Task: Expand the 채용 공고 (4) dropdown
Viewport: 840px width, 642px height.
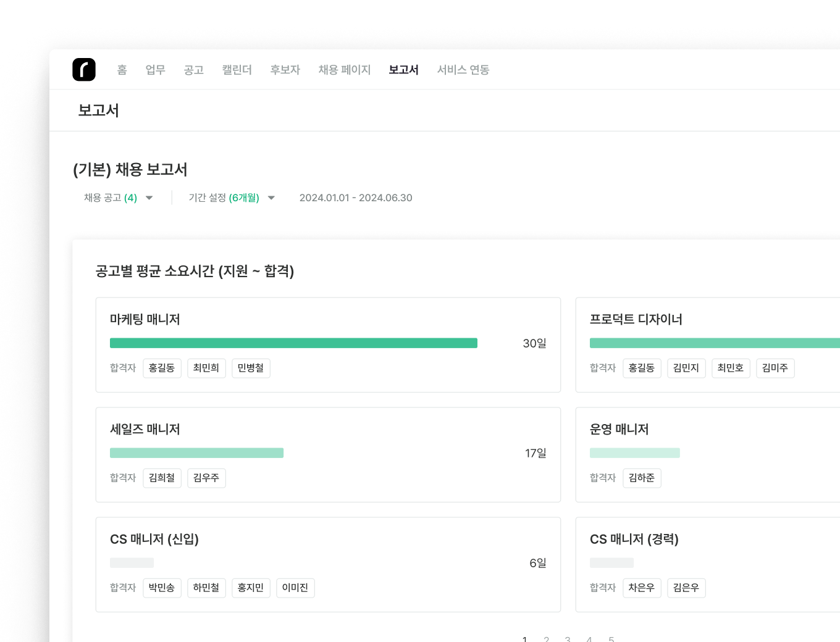Action: (118, 198)
